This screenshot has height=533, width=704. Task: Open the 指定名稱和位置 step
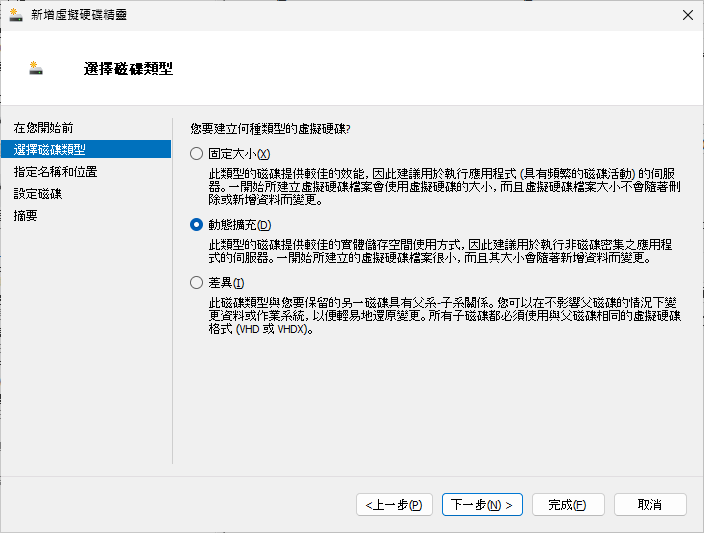click(55, 172)
